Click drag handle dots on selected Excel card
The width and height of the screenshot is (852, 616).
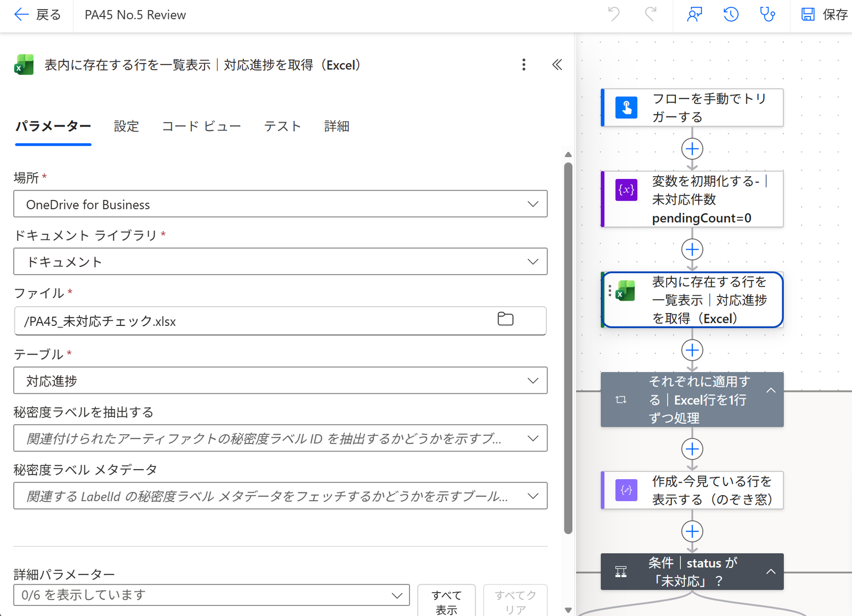click(x=610, y=291)
